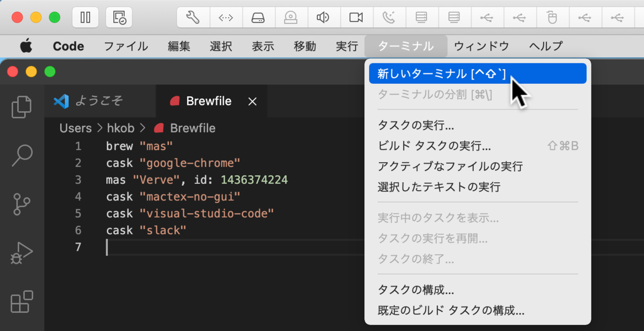Open the Search view in the activity bar
The image size is (644, 331).
(x=22, y=155)
